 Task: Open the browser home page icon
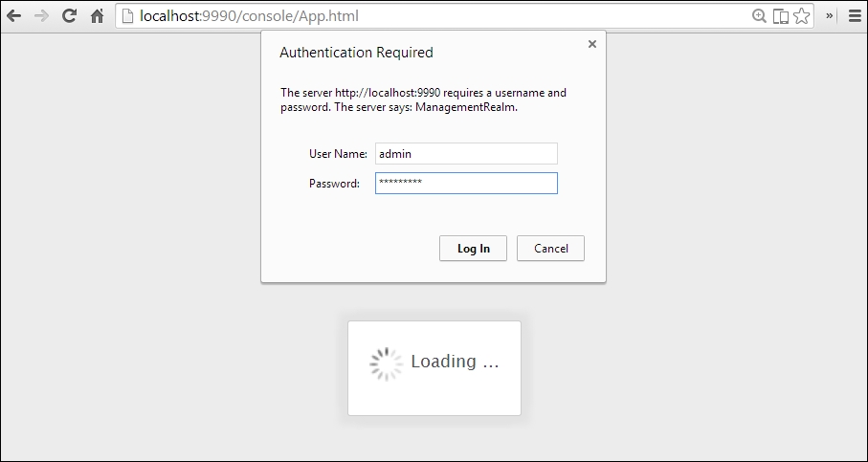point(98,16)
